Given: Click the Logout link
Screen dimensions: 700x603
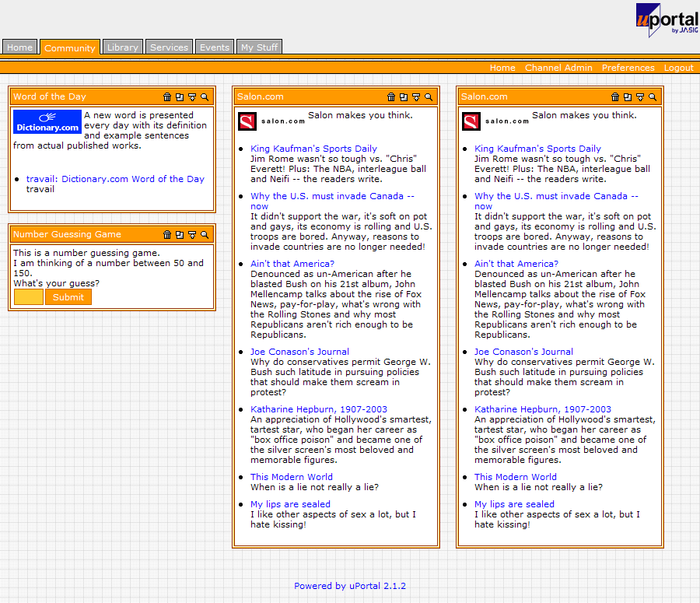Looking at the screenshot, I should click(x=678, y=68).
